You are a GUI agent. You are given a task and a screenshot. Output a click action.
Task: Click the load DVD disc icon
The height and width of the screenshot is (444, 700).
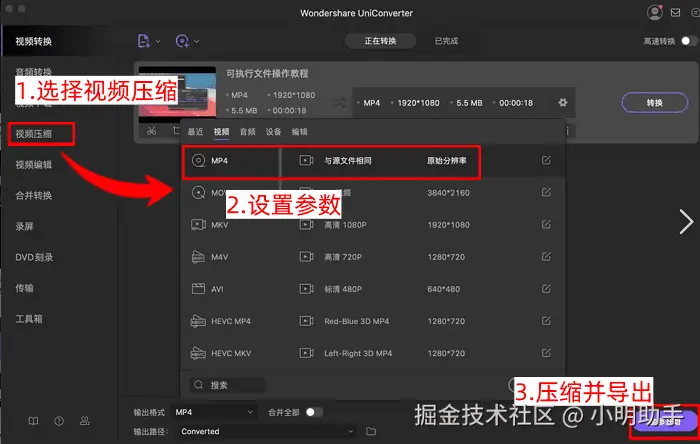[x=182, y=41]
